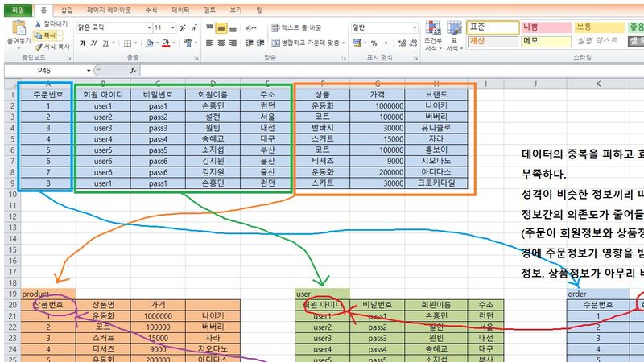The image size is (644, 362).
Task: Click the insert function fx icon
Action: pos(133,71)
